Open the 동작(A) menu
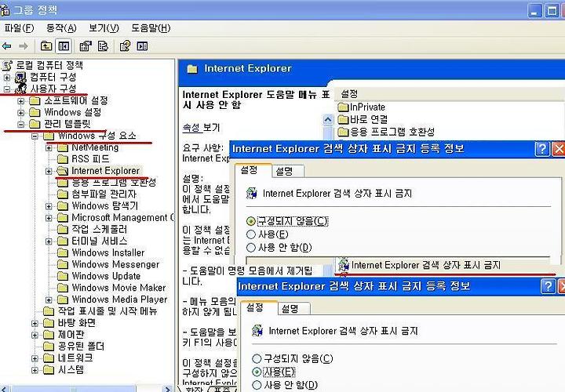The width and height of the screenshot is (565, 392). click(x=61, y=28)
